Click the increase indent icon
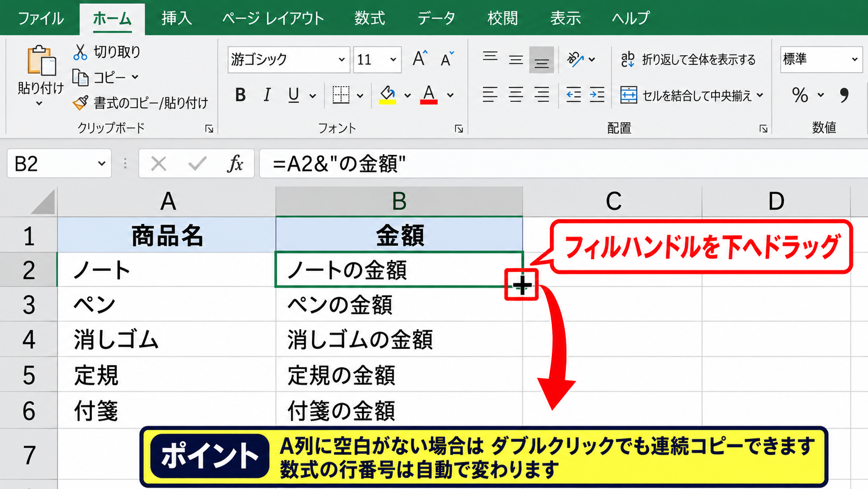This screenshot has height=489, width=868. click(597, 95)
